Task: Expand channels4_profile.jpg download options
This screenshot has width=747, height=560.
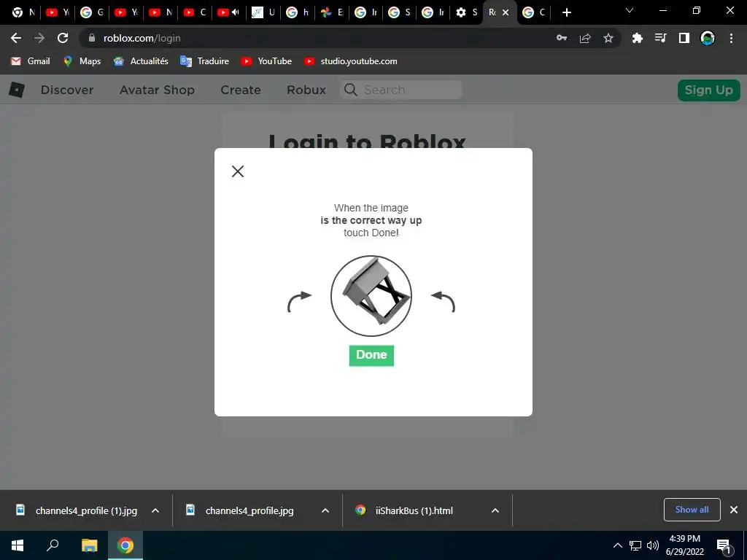Action: pos(325,510)
